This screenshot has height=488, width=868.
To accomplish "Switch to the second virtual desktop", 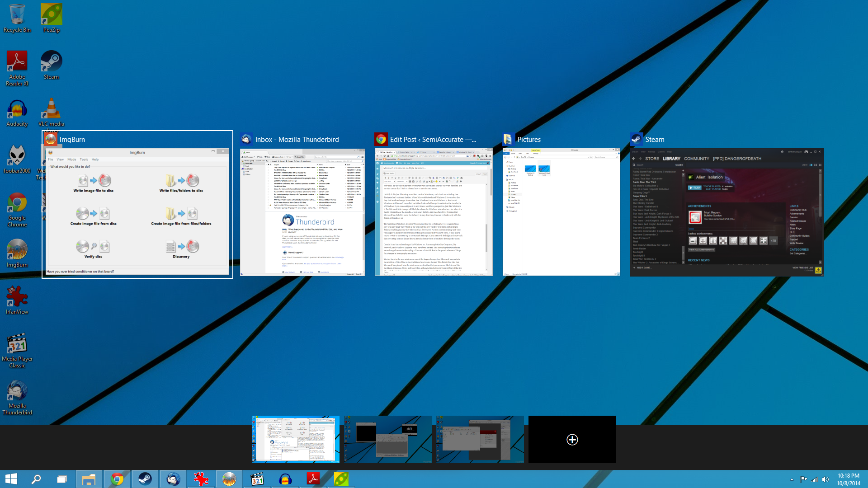I will point(388,439).
